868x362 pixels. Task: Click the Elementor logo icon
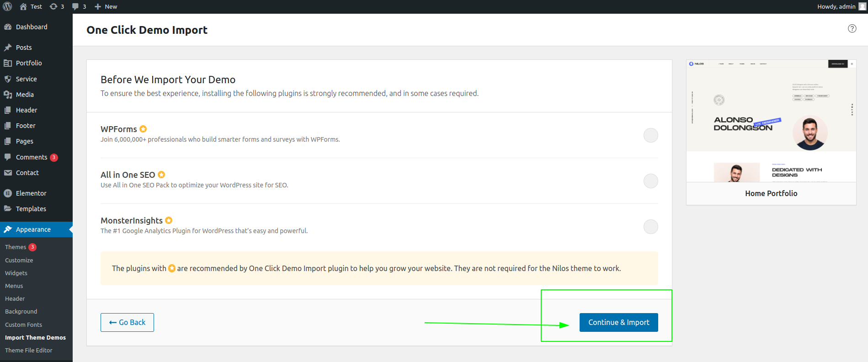tap(8, 193)
